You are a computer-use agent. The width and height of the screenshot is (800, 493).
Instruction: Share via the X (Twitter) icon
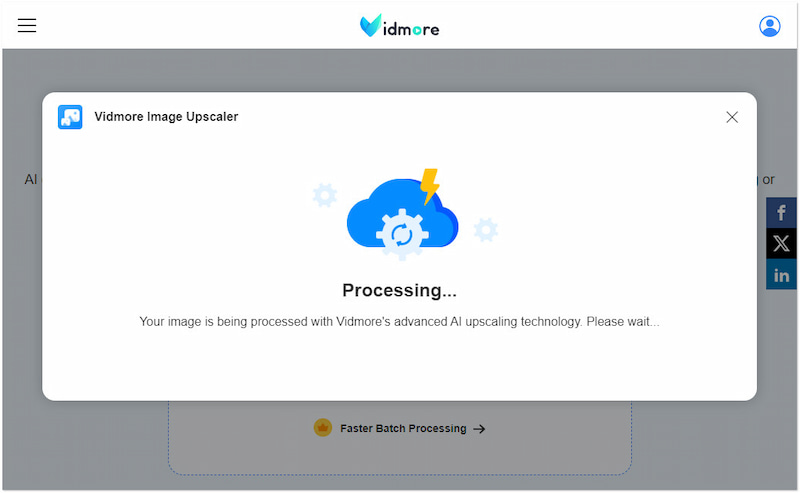(x=781, y=243)
